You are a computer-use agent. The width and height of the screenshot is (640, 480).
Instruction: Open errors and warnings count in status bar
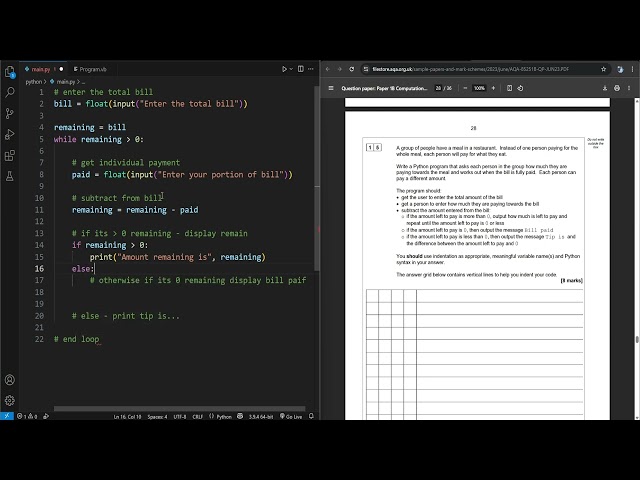27,416
